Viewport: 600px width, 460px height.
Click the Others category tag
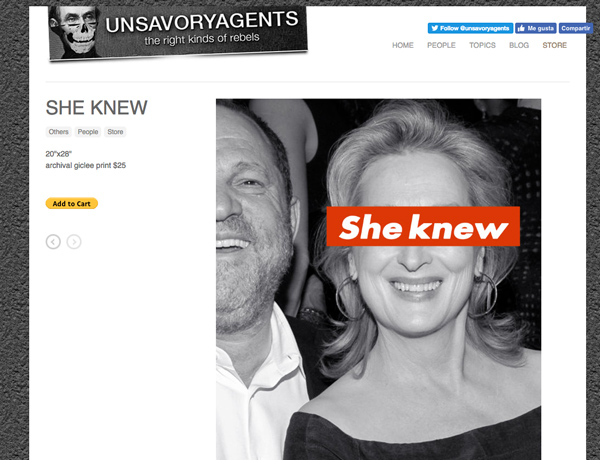tap(59, 132)
